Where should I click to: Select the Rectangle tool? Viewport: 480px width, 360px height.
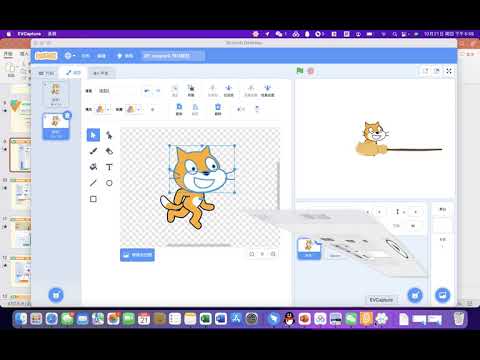(x=93, y=199)
